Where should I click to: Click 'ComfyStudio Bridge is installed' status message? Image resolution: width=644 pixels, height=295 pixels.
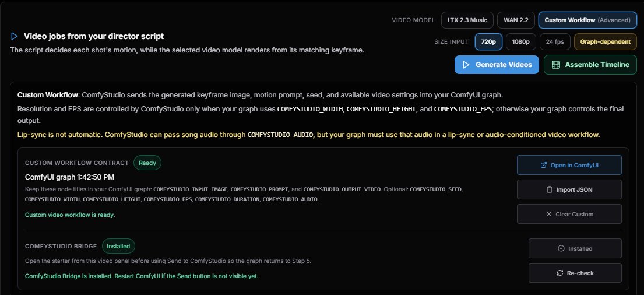[x=142, y=276]
